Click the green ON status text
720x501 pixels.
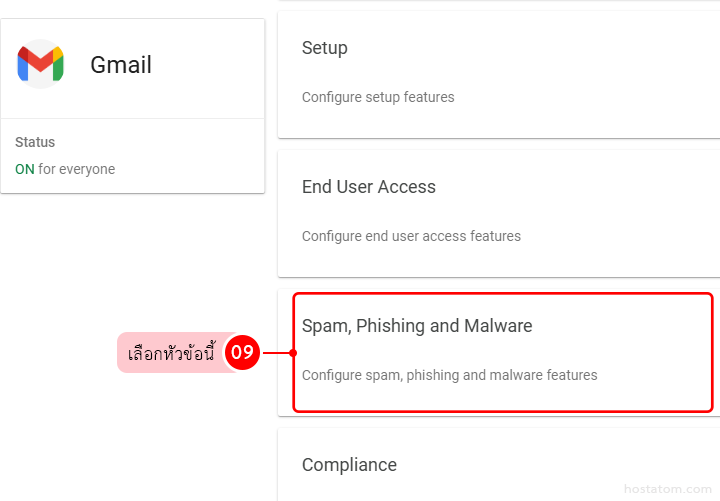(25, 169)
